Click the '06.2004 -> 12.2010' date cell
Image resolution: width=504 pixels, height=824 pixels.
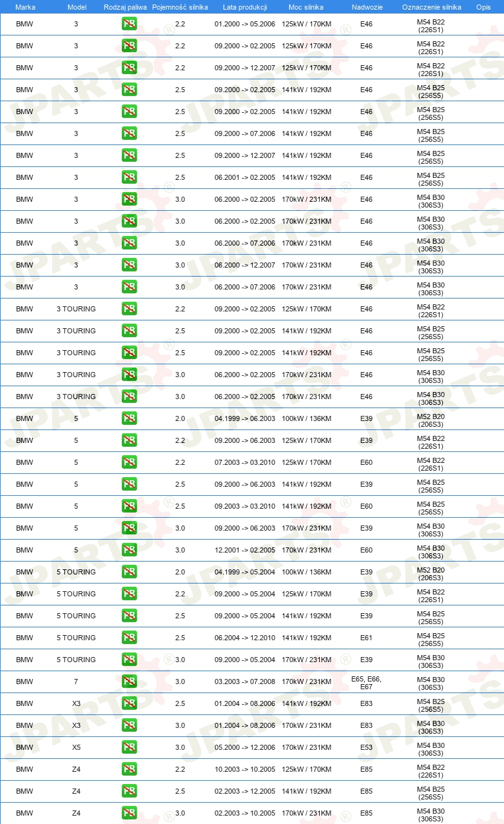pos(245,638)
